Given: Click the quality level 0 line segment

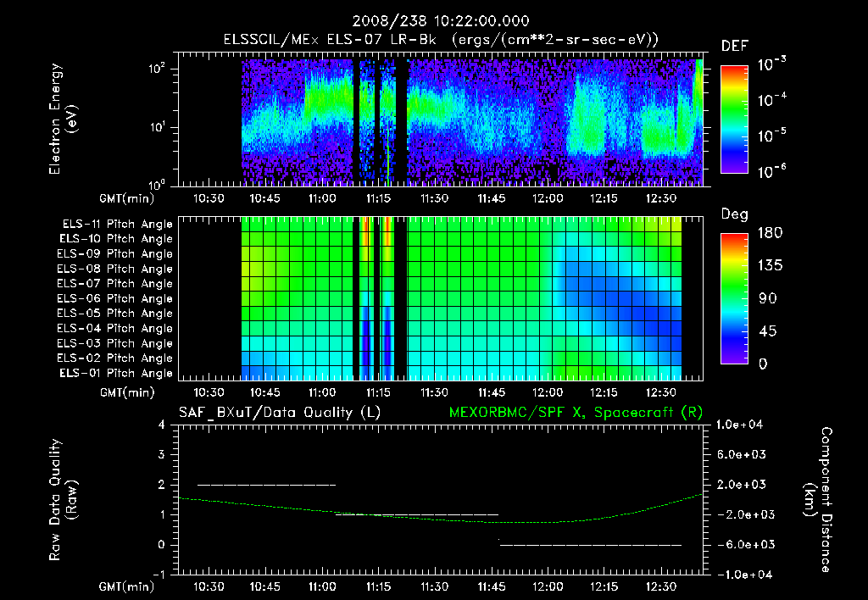Looking at the screenshot, I should point(591,545).
